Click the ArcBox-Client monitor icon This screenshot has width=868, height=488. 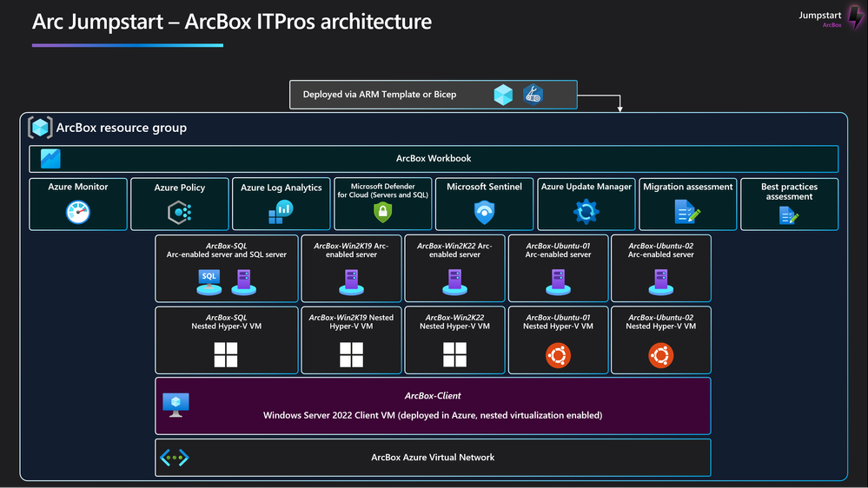[176, 406]
